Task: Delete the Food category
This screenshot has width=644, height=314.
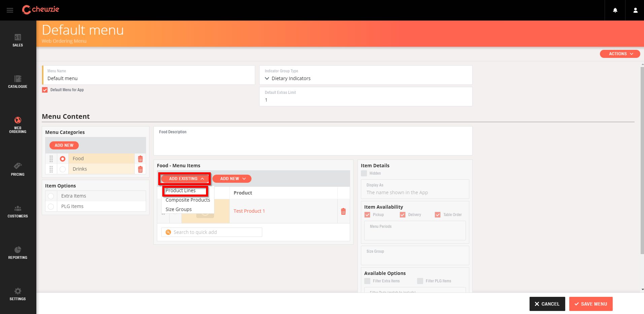Action: pyautogui.click(x=140, y=159)
